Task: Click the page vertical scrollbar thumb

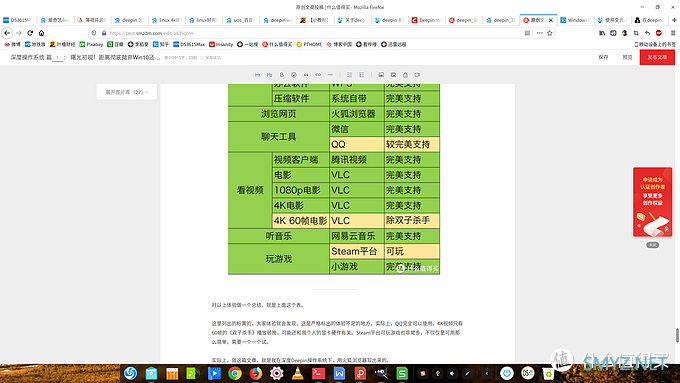Action: point(677,335)
